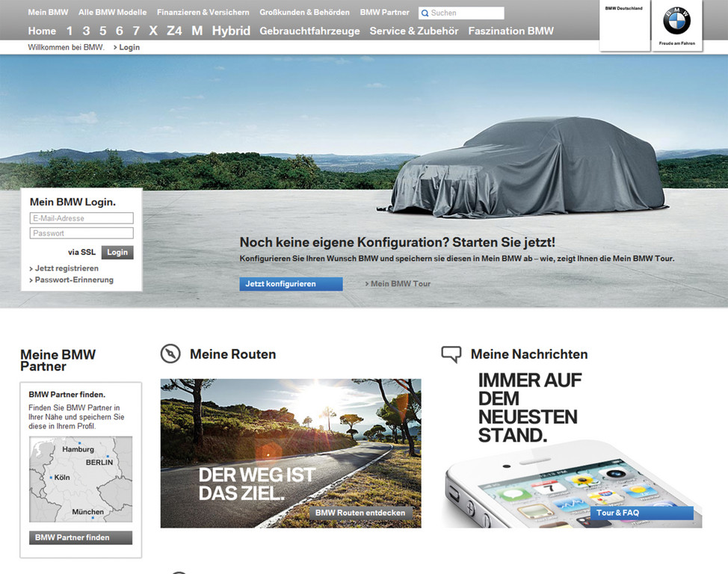Click the 'Willkommen bei BMW.' text
The height and width of the screenshot is (574, 728).
pos(66,47)
